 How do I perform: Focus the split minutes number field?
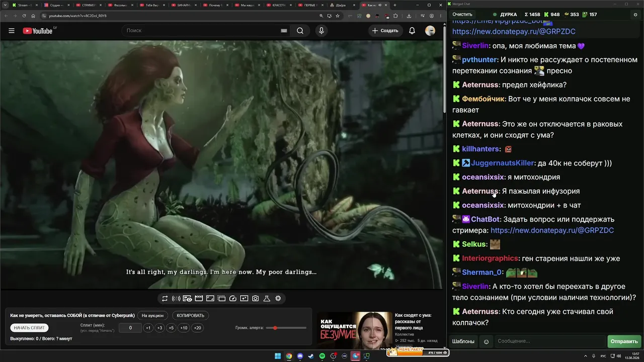click(x=130, y=328)
